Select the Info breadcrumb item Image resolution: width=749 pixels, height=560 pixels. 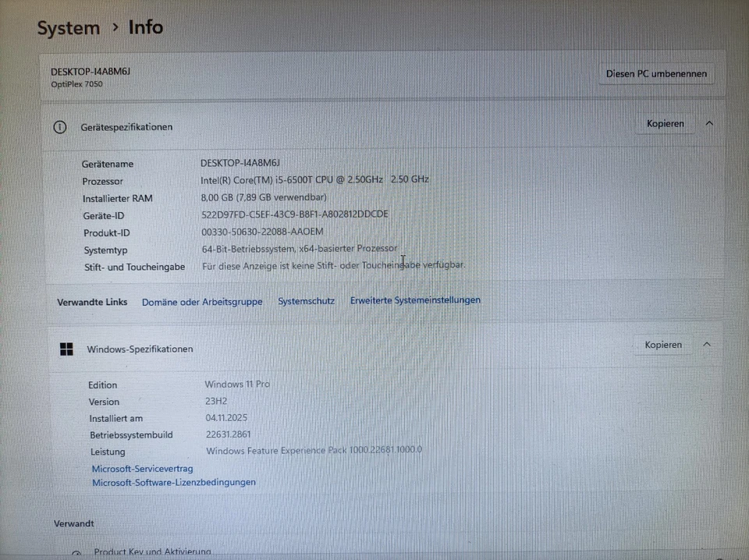[x=145, y=27]
